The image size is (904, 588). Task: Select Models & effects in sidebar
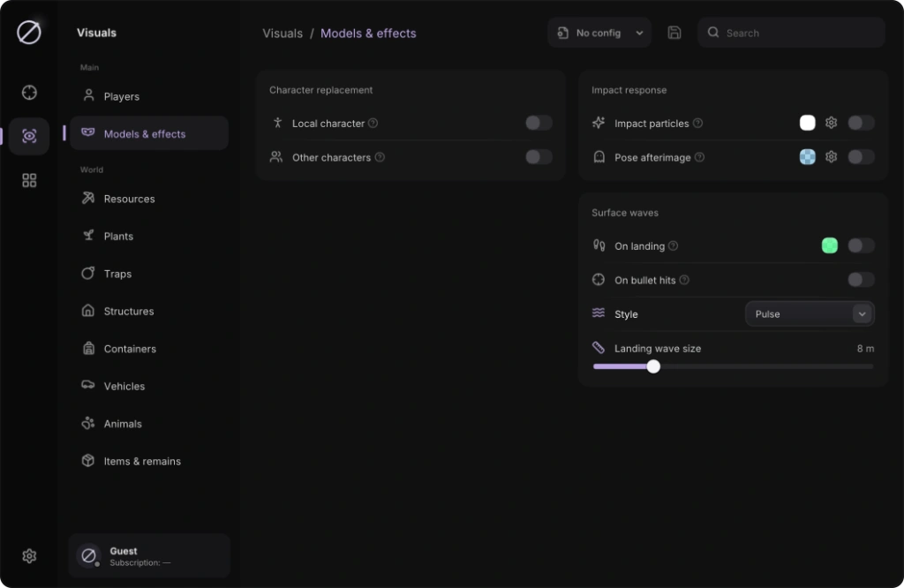pyautogui.click(x=149, y=133)
